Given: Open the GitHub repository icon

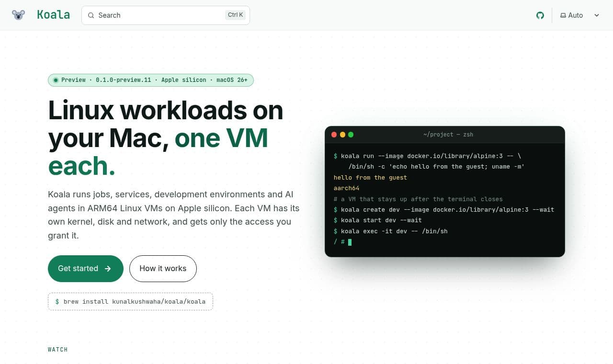Looking at the screenshot, I should [x=540, y=15].
